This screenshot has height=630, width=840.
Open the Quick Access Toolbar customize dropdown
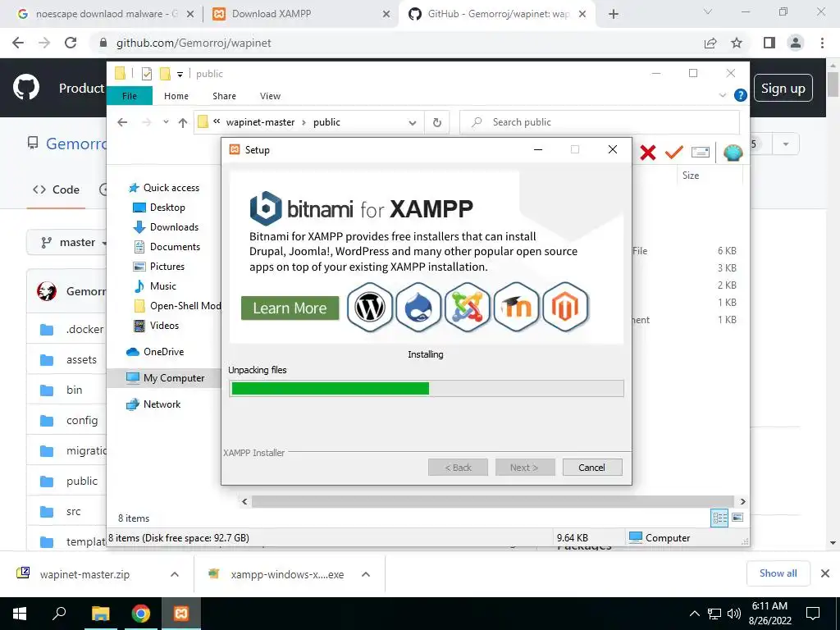click(180, 75)
